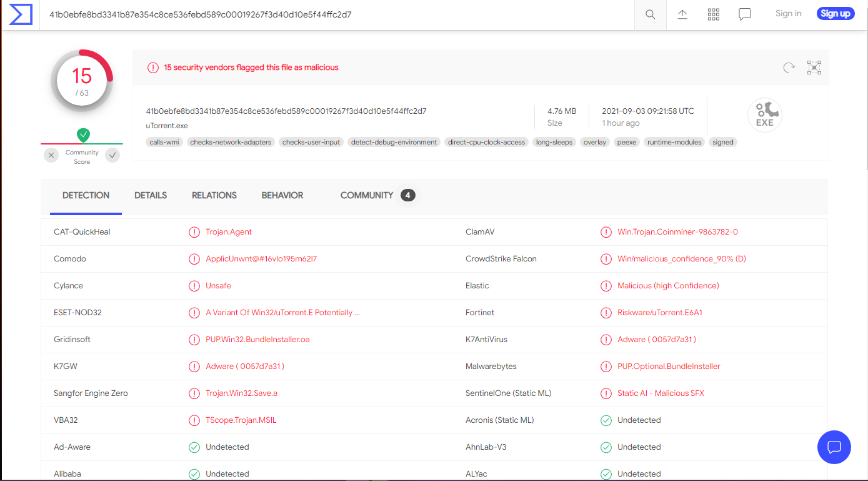Open the Behavior tab
Viewport: 868px width, 481px height.
282,195
